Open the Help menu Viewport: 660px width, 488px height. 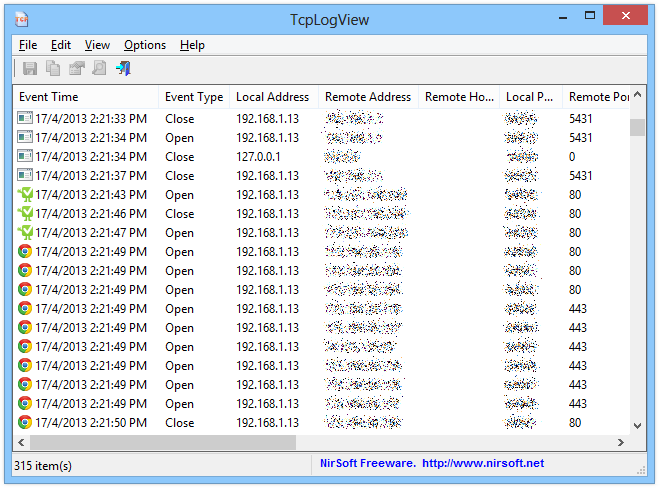point(192,45)
